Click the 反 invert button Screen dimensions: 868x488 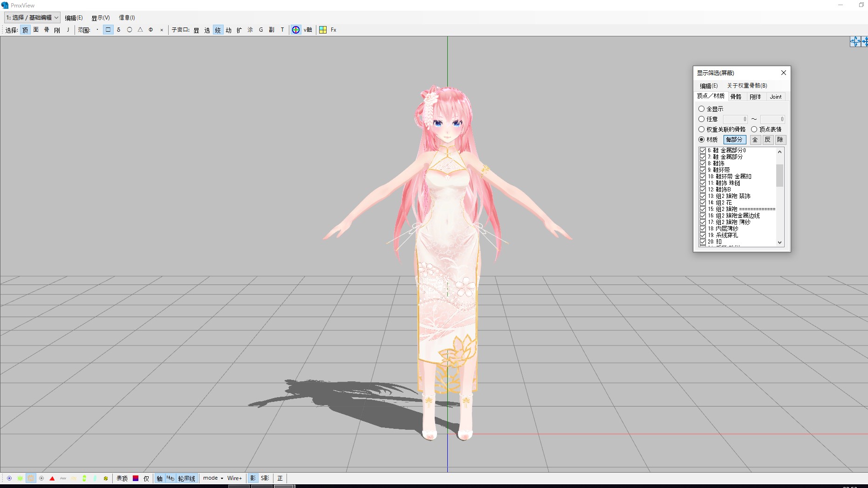(767, 140)
